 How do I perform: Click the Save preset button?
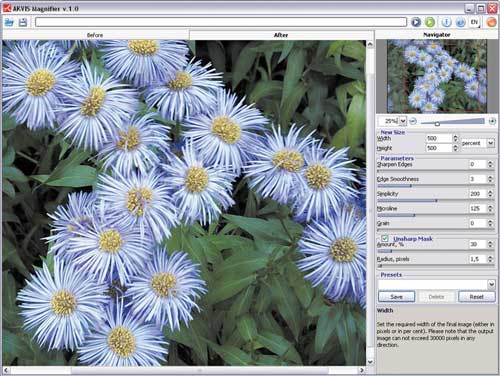pos(396,297)
